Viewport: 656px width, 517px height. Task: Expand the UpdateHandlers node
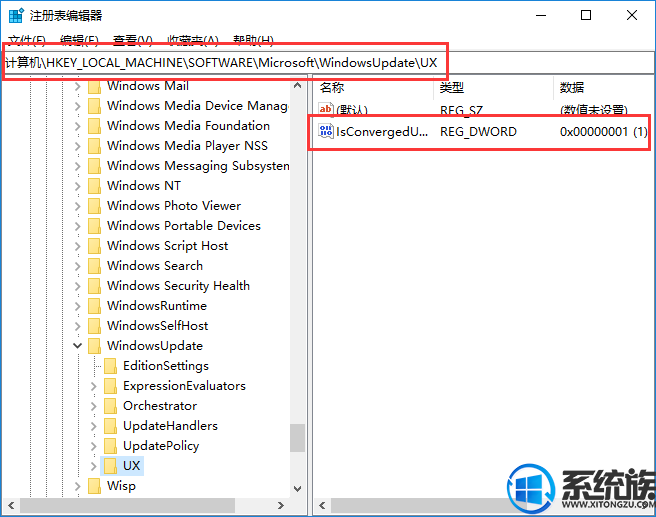(x=94, y=426)
